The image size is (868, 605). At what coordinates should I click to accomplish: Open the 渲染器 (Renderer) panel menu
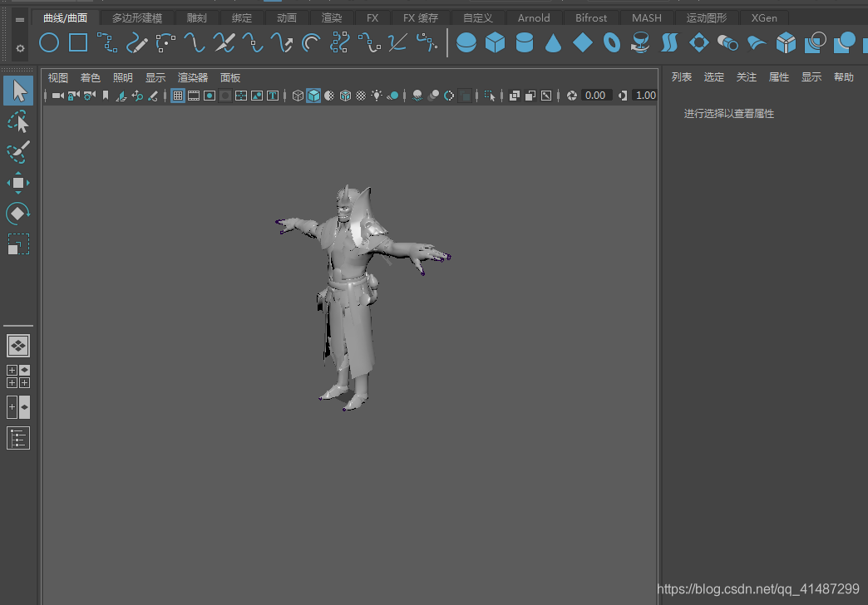193,78
